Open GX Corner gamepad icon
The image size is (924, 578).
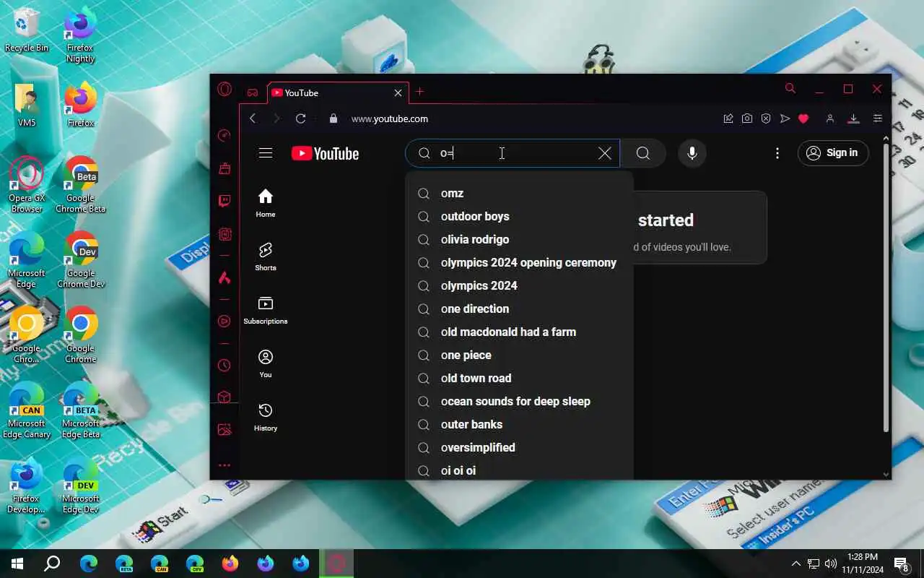pyautogui.click(x=253, y=92)
